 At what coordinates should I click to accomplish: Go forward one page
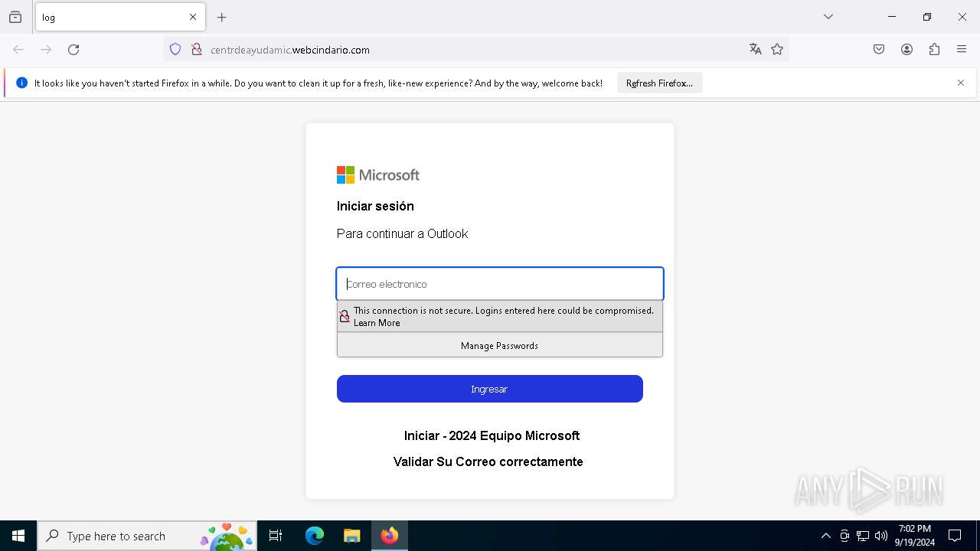(46, 50)
